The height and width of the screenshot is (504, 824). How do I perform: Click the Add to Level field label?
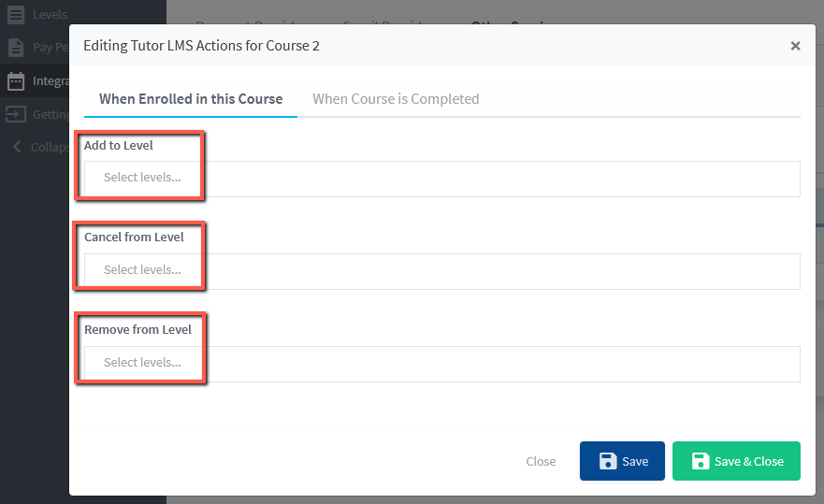tap(119, 146)
